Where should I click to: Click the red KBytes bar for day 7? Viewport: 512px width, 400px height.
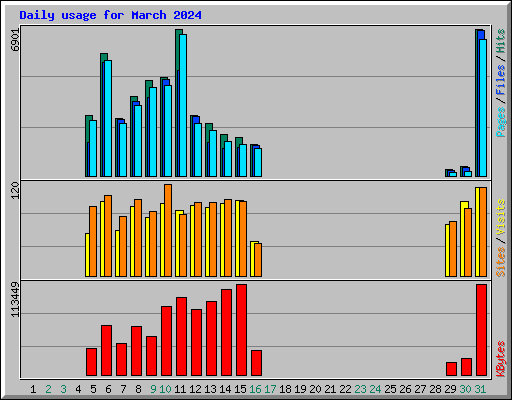[x=121, y=360]
